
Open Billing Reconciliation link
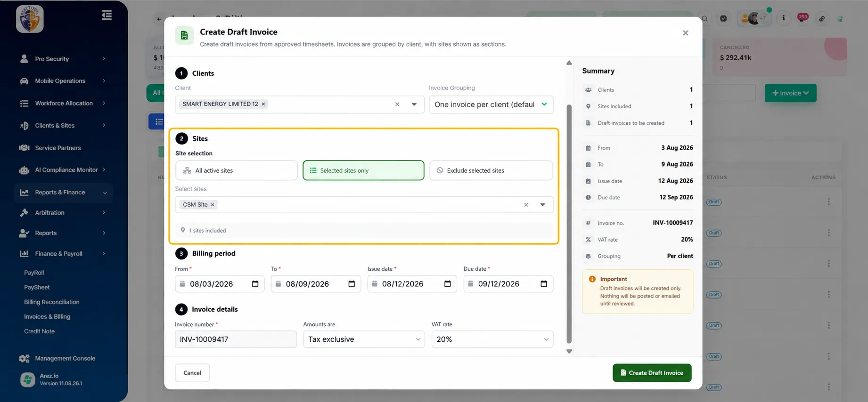[51, 302]
